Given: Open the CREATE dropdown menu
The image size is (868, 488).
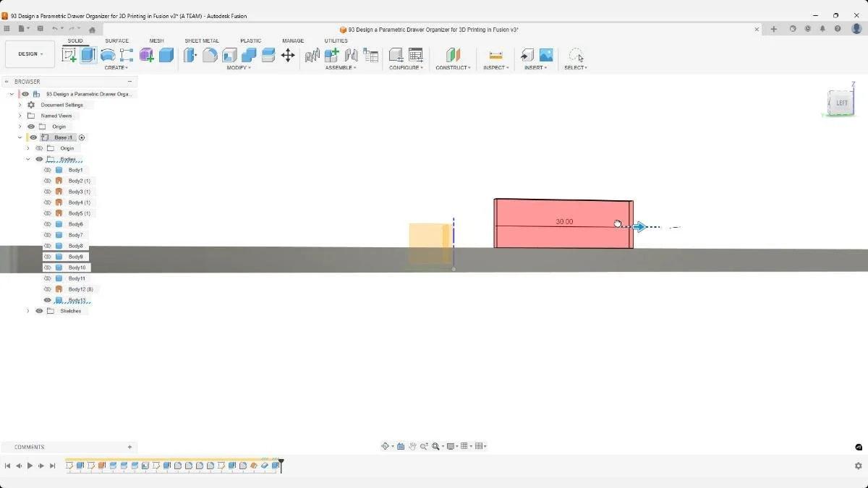Looking at the screenshot, I should pos(116,68).
